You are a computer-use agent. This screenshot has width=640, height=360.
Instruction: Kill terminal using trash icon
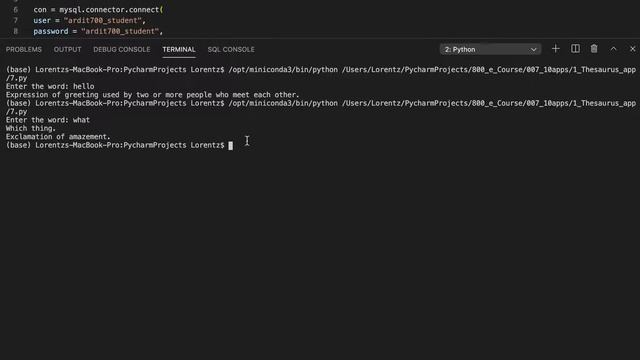(594, 49)
